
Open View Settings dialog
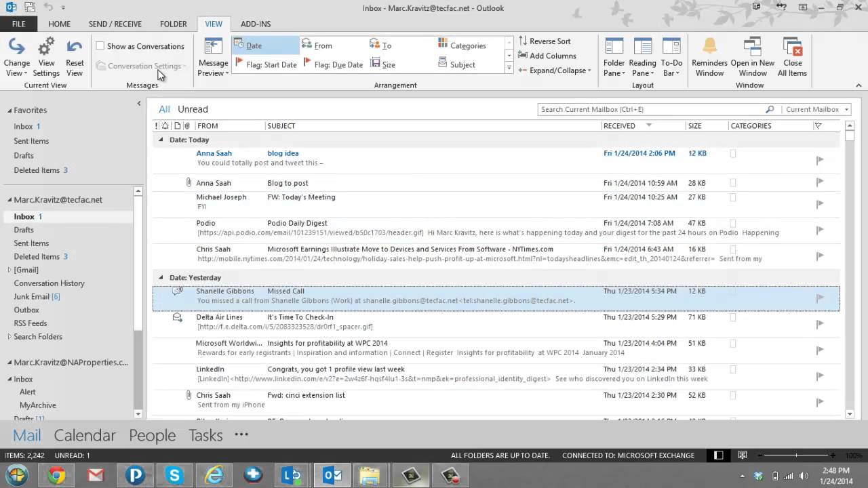click(x=46, y=57)
